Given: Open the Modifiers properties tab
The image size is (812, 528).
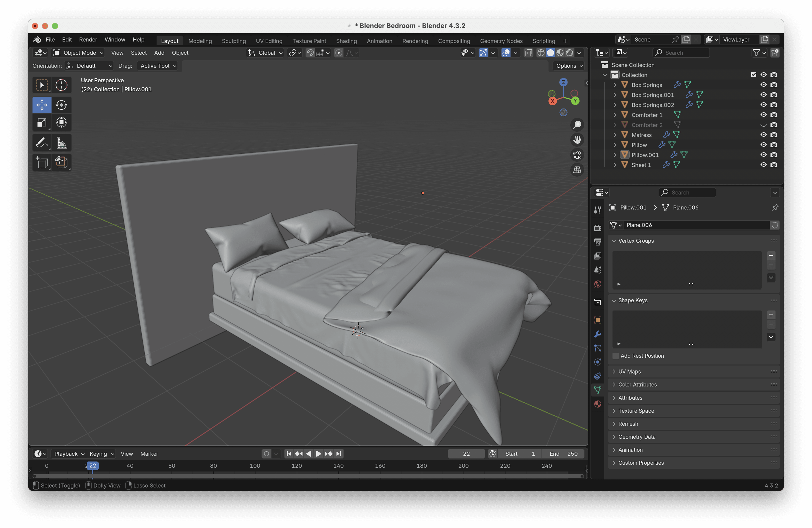Looking at the screenshot, I should 597,334.
